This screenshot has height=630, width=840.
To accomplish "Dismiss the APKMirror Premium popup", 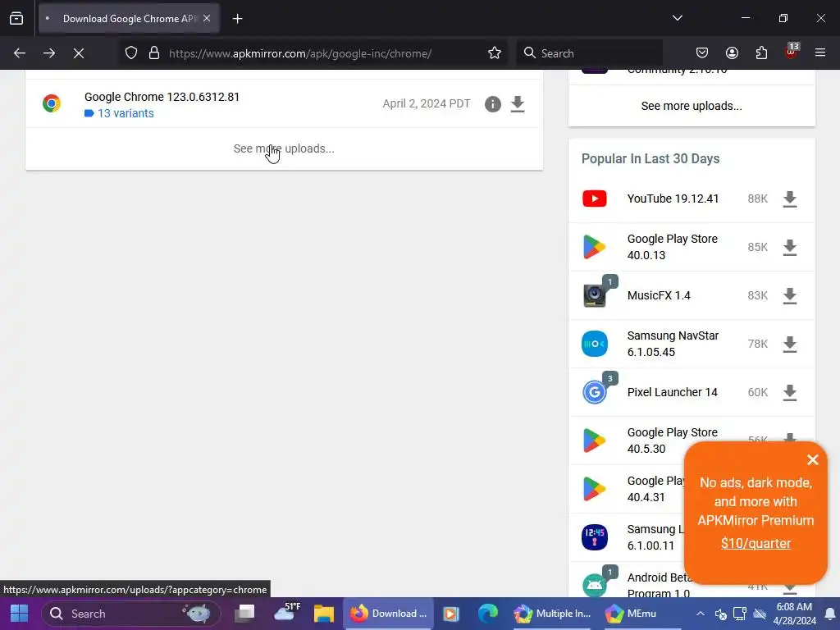I will point(813,459).
